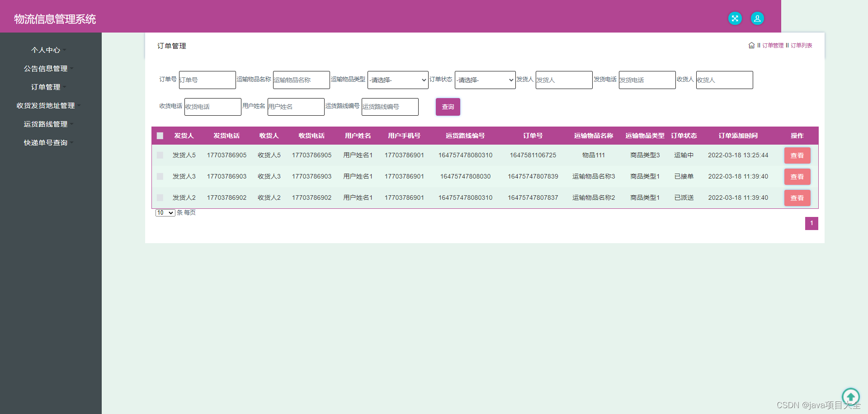Screen dimensions: 868x414
Task: Tick the select-all checkbox in table header
Action: pyautogui.click(x=160, y=136)
